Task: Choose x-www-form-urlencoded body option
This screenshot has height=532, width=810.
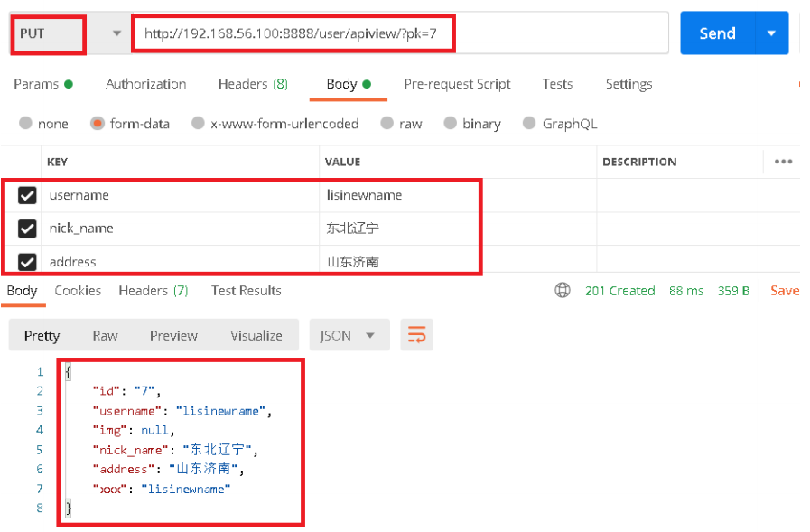Action: pos(199,124)
